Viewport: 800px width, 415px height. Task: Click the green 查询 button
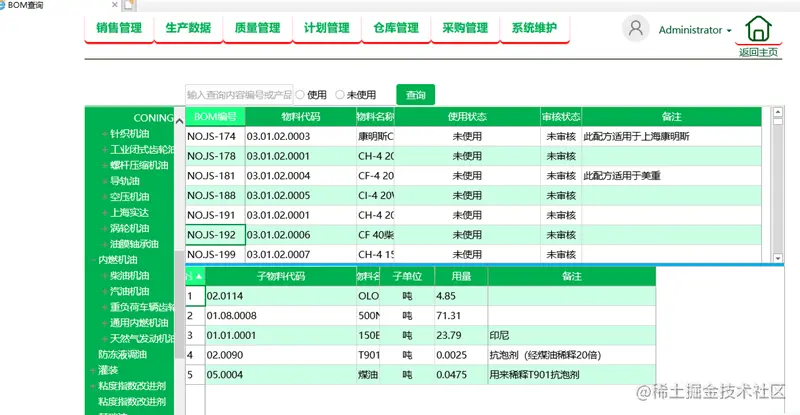tap(415, 95)
